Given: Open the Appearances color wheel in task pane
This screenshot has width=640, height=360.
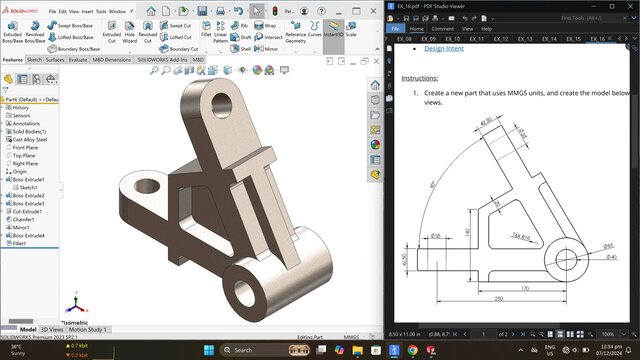Looking at the screenshot, I should (375, 145).
